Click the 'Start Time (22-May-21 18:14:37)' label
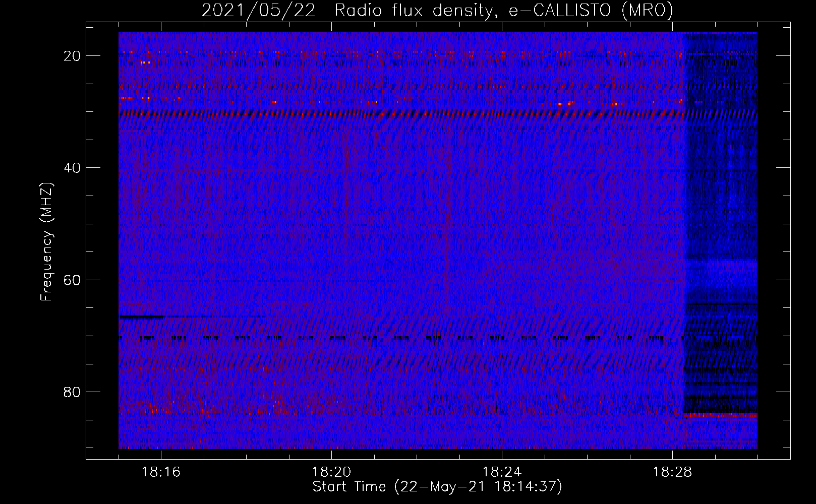Screen dimensions: 816x504 point(437,487)
